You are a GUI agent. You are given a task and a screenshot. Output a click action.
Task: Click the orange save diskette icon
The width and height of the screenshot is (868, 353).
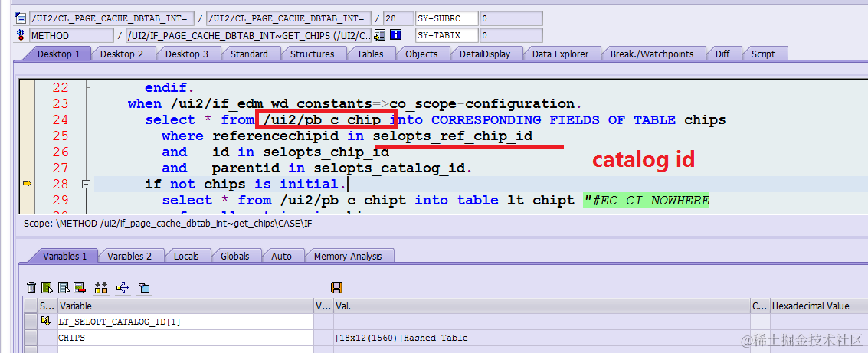click(x=336, y=287)
